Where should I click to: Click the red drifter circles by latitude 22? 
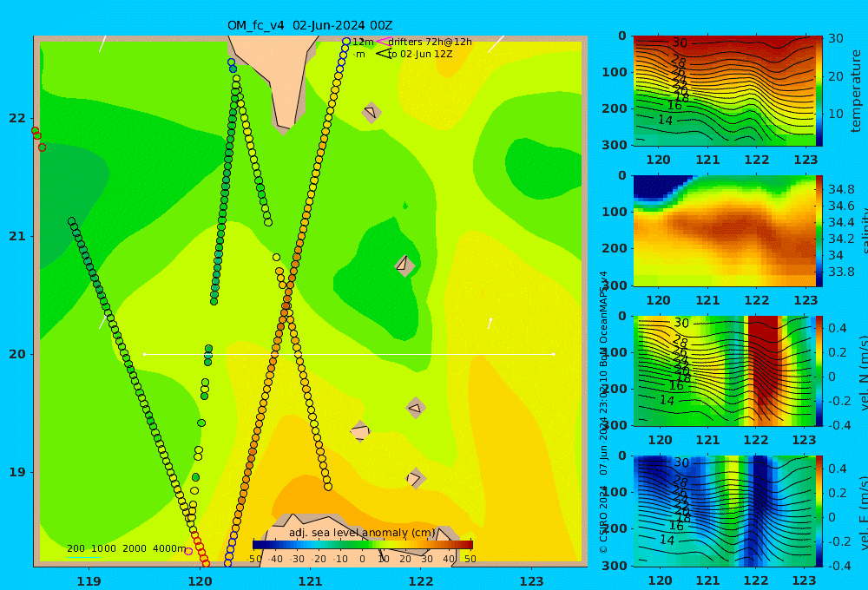coord(38,138)
